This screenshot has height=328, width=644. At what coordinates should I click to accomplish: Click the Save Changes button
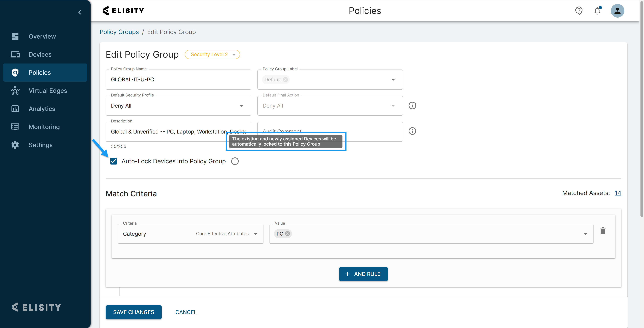(133, 312)
